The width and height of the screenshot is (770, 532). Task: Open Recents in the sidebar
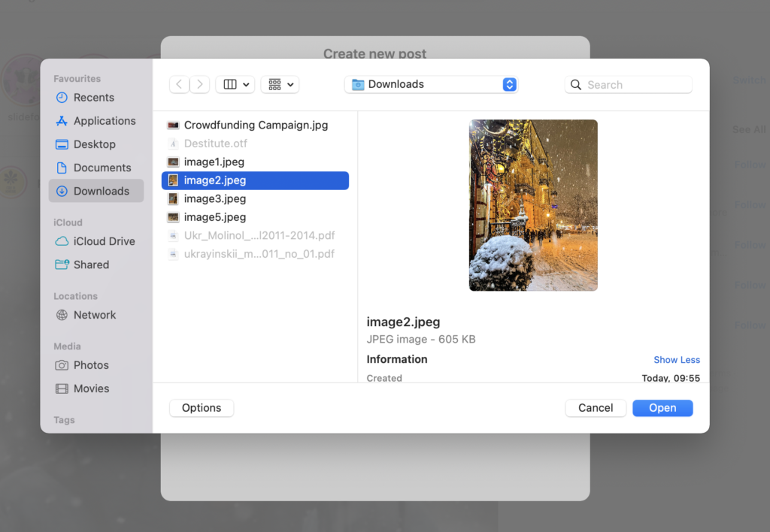click(96, 98)
